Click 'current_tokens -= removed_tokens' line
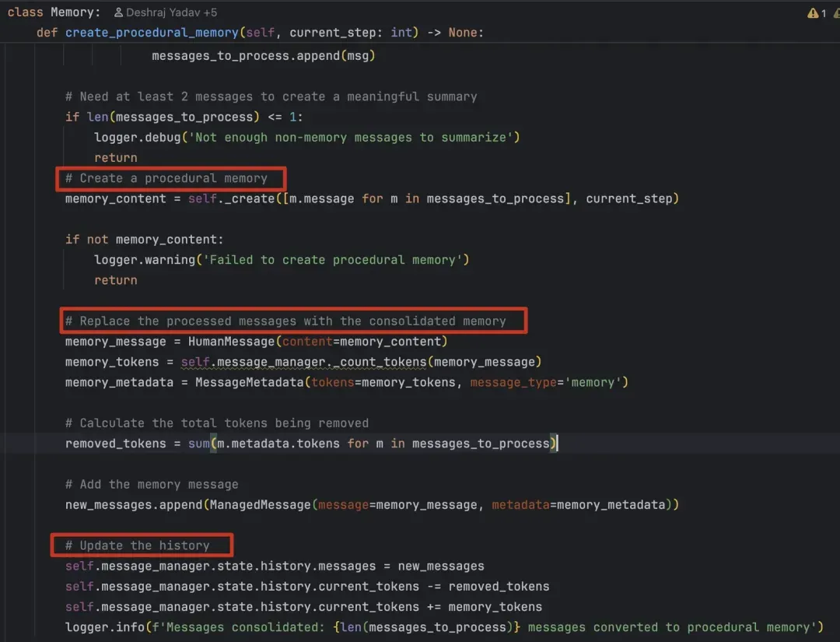840x642 pixels. click(307, 586)
